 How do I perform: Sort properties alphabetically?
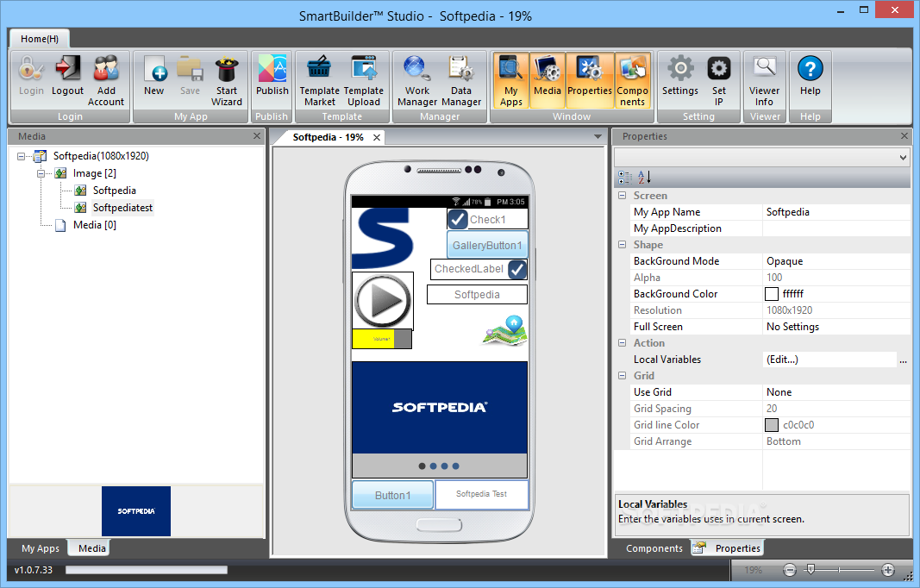coord(644,177)
